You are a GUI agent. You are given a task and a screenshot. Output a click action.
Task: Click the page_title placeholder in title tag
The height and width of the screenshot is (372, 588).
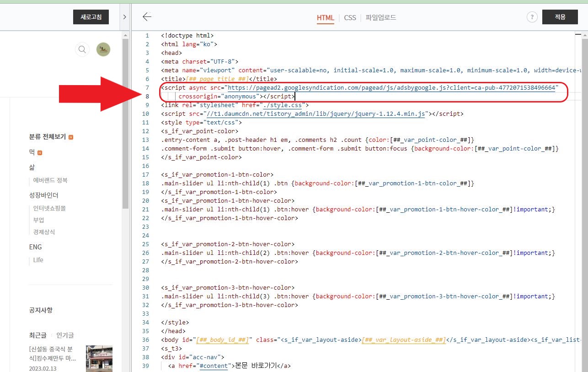(x=217, y=79)
